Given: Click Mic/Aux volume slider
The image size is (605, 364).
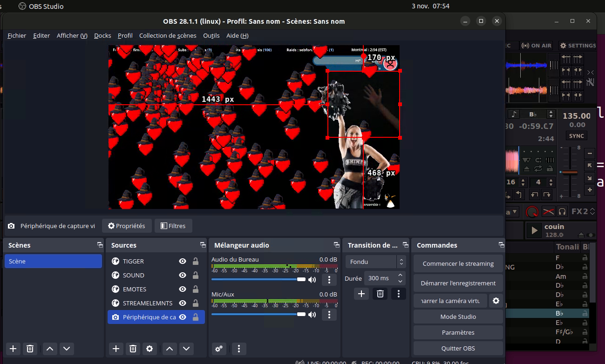Looking at the screenshot, I should coord(258,315).
